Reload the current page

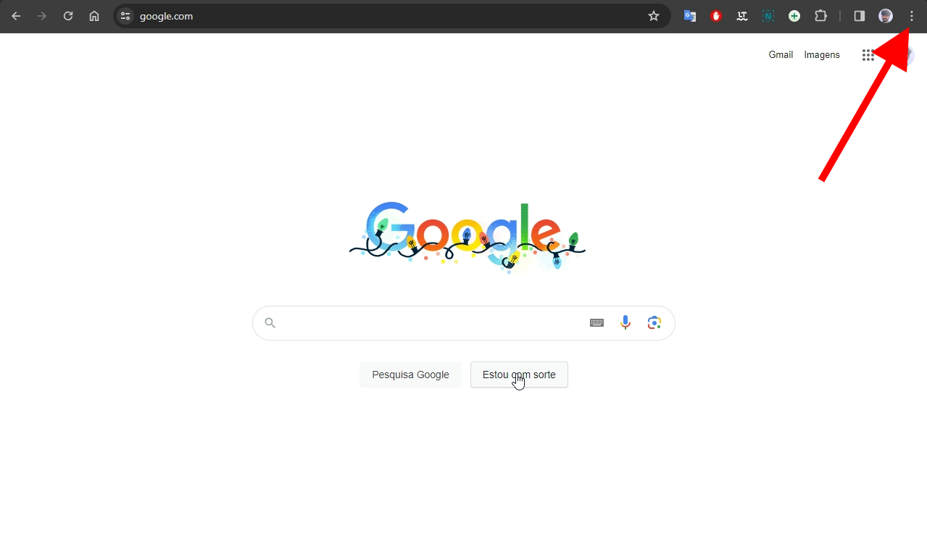68,16
